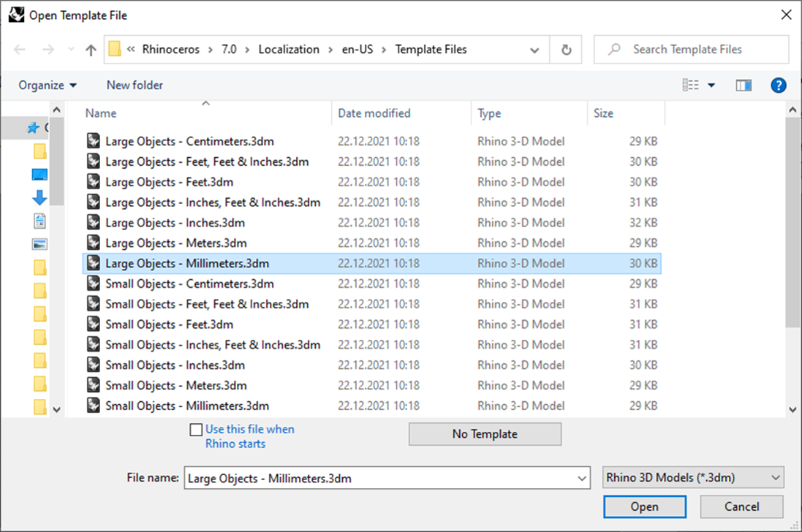Viewport: 802px width, 532px height.
Task: Click the file icon for Large Objects - Feet.3dm
Action: 93,181
